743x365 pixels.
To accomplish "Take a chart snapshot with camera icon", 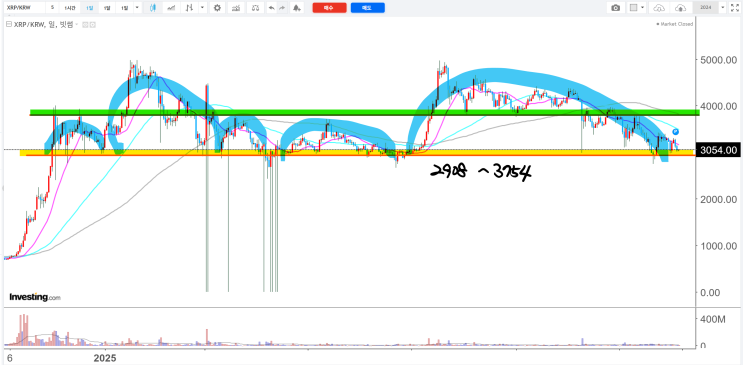I will [616, 8].
